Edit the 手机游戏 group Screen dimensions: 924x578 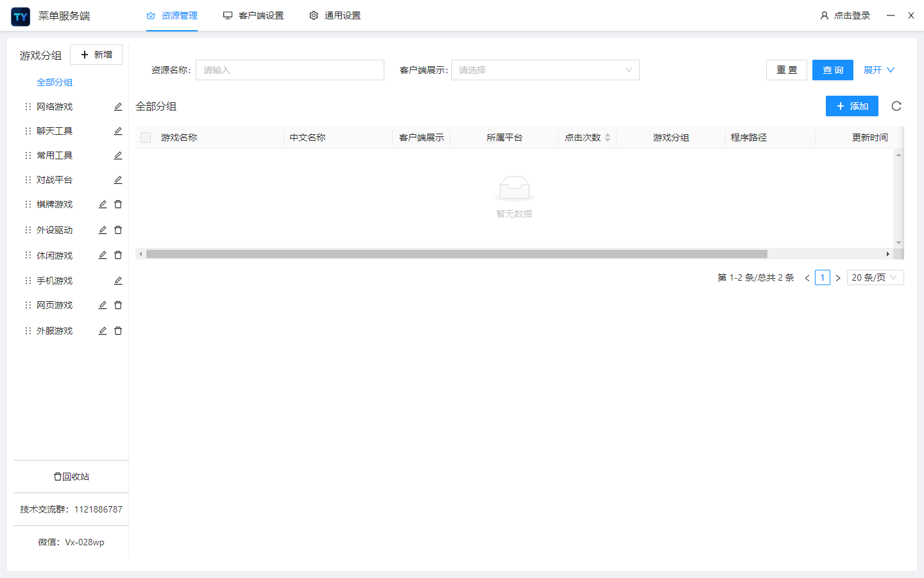(x=118, y=281)
